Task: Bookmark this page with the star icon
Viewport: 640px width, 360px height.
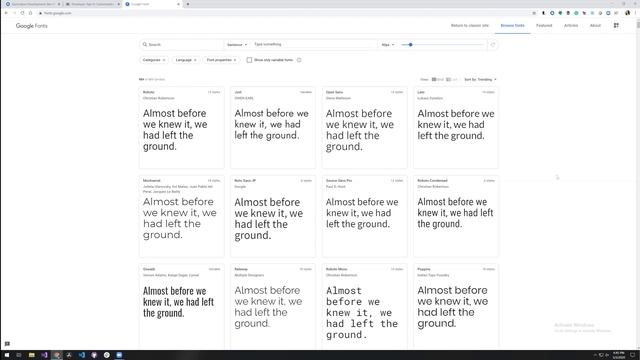Action: click(x=534, y=13)
